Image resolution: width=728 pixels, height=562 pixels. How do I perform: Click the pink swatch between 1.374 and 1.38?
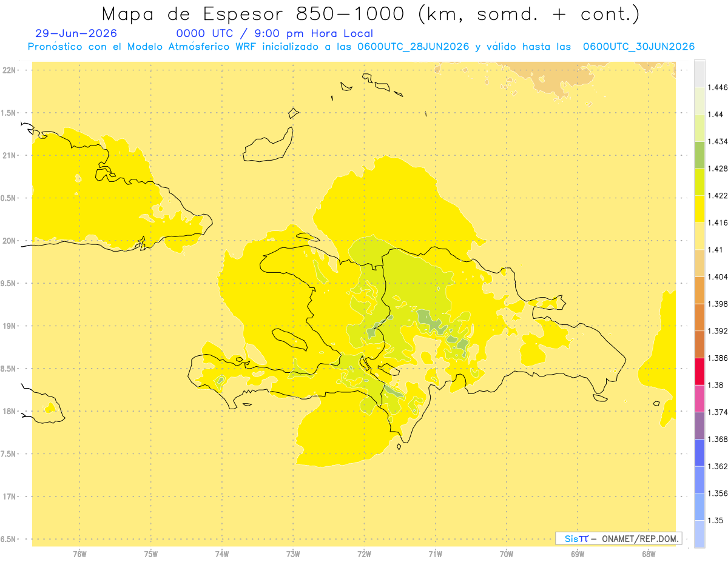[699, 398]
